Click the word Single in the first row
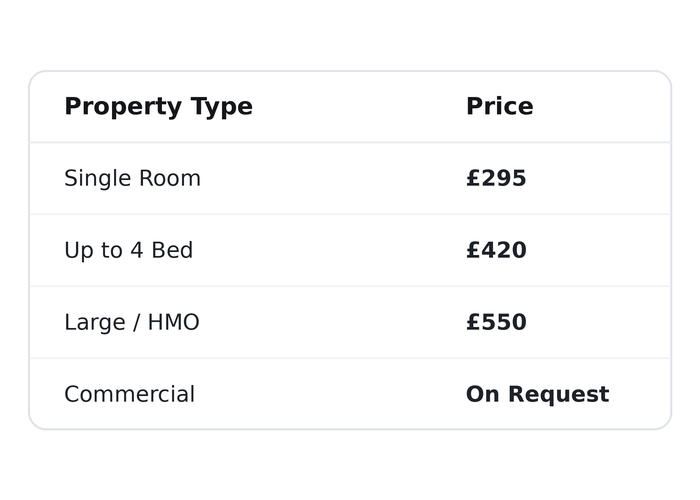 click(x=98, y=179)
